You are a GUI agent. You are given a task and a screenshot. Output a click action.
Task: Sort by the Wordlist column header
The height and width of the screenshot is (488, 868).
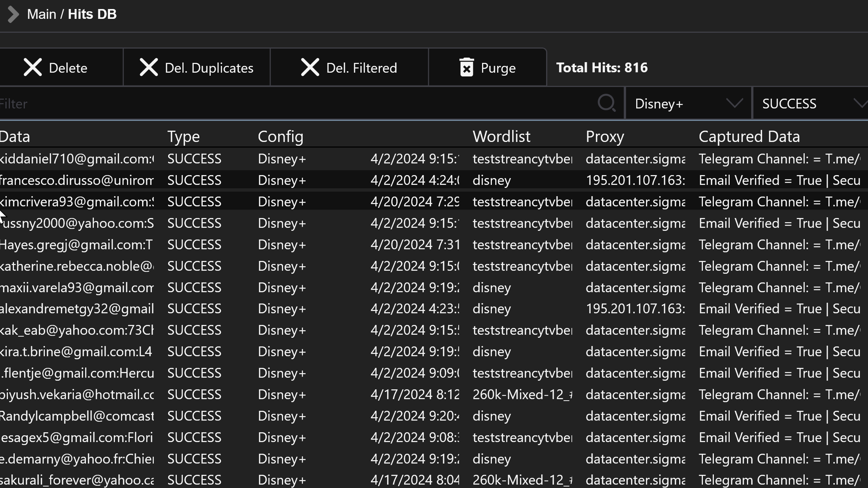[501, 136]
